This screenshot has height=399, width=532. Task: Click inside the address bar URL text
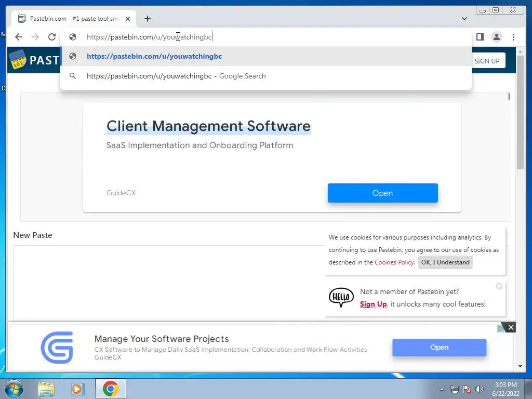click(149, 37)
